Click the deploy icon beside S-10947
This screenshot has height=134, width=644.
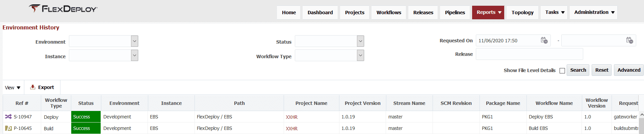(8, 117)
